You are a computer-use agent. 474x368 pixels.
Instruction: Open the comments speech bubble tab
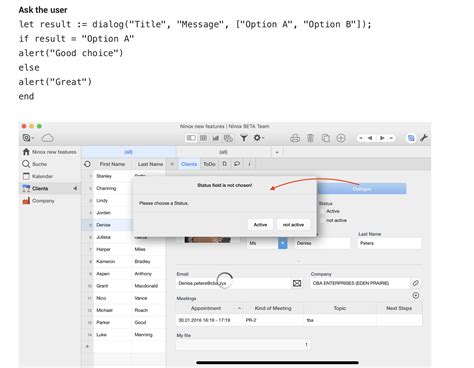point(237,164)
